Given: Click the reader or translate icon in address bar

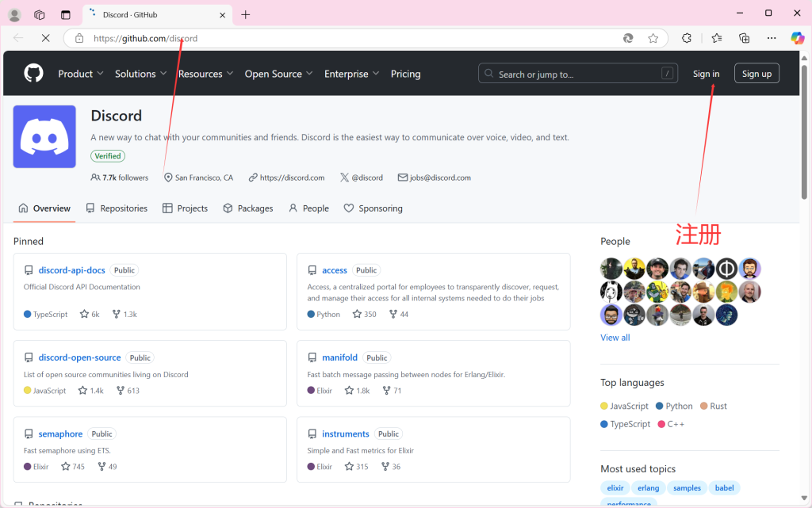Looking at the screenshot, I should click(628, 38).
